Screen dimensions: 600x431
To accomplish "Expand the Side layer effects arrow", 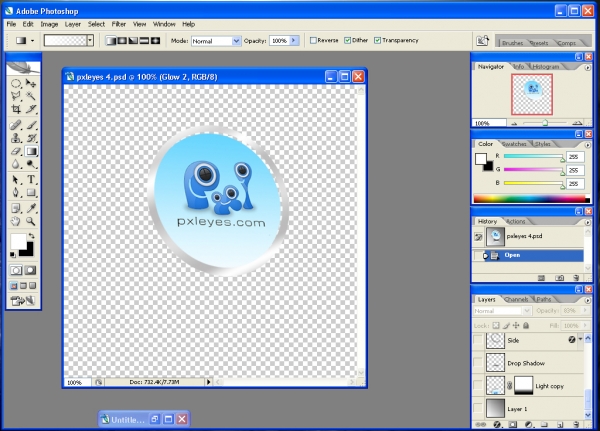I will [580, 339].
